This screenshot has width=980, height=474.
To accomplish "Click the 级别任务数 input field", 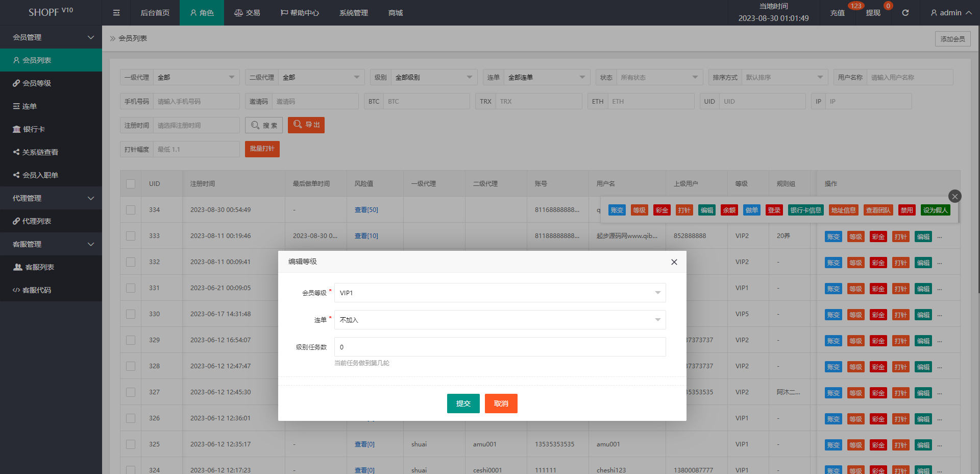I will coord(500,347).
